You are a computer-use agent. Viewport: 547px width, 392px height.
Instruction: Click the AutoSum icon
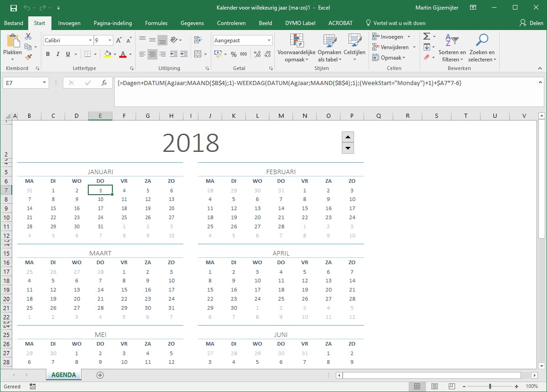[427, 36]
